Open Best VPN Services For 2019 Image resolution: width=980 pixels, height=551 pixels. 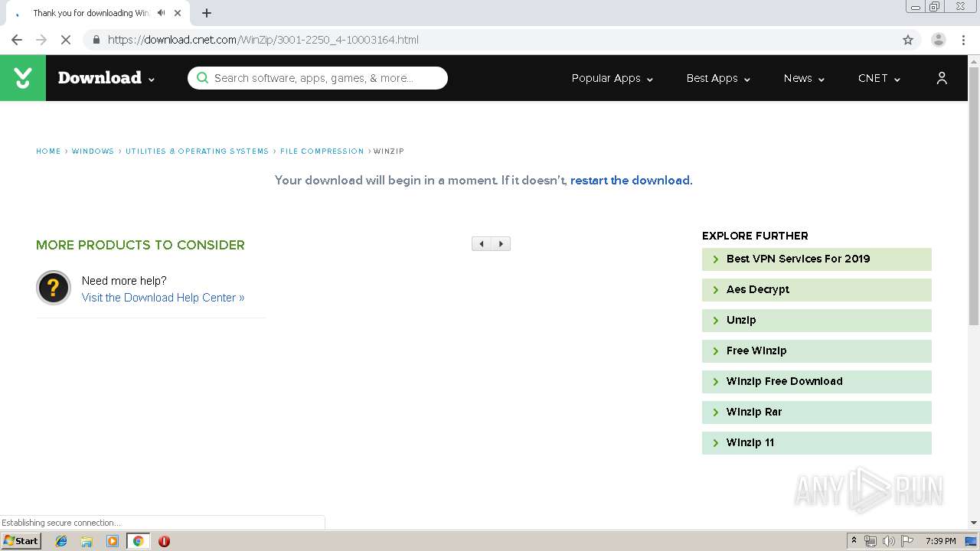point(816,259)
